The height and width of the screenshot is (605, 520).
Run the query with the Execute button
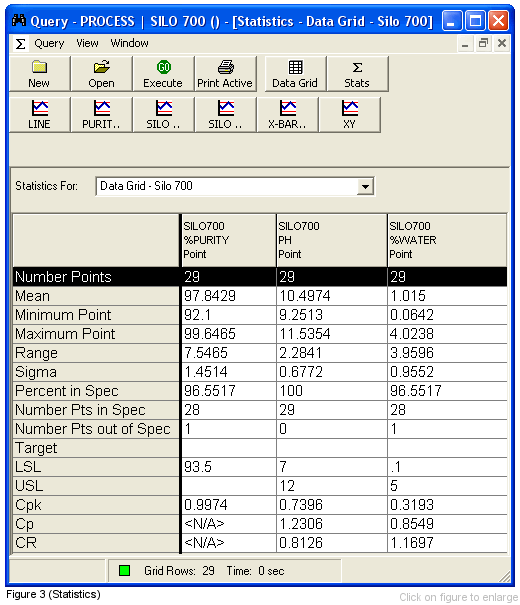163,73
